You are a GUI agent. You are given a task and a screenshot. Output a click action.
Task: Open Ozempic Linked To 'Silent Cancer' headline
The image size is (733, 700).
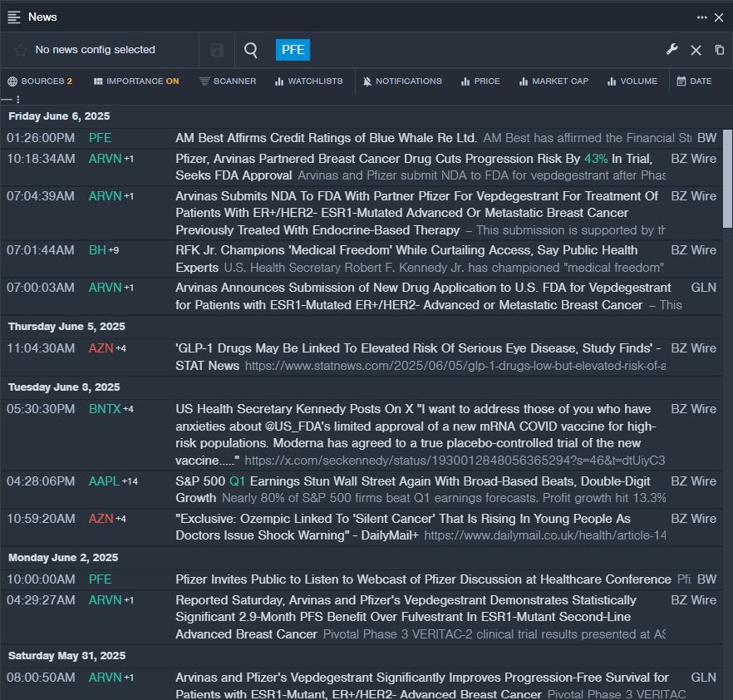coord(403,527)
